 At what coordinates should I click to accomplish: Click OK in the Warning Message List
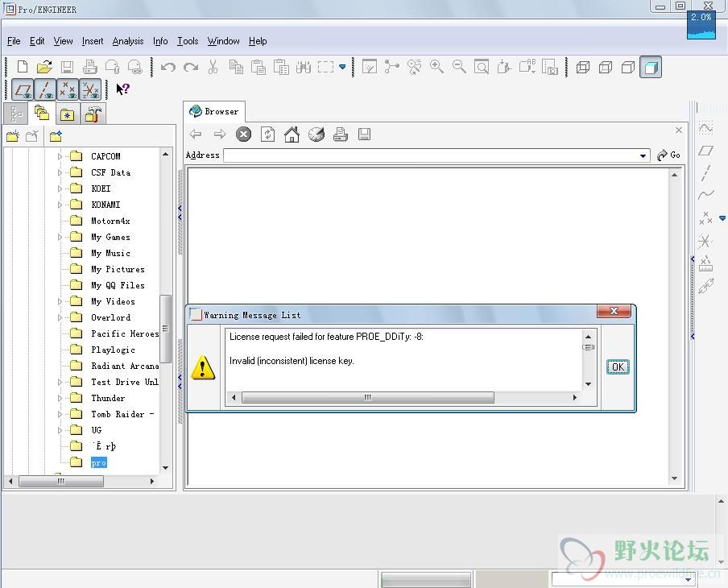618,367
